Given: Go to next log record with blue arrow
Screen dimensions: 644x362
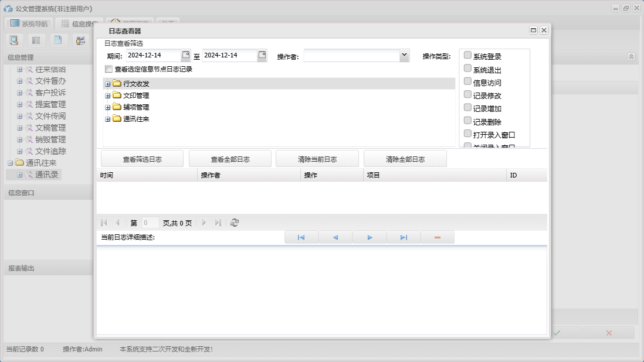Looking at the screenshot, I should pyautogui.click(x=370, y=237).
